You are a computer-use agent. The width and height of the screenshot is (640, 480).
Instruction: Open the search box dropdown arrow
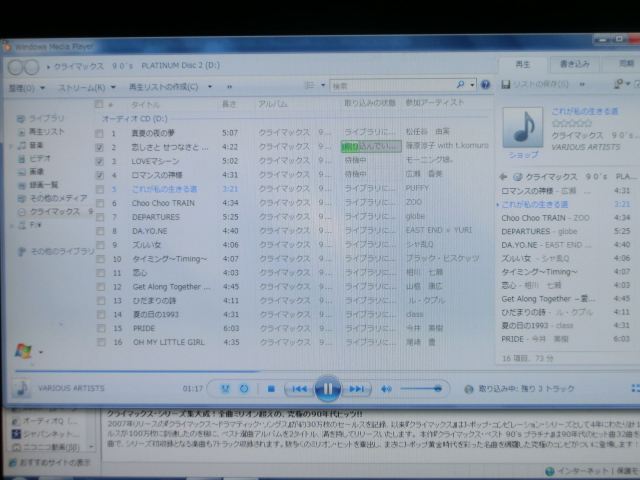[x=472, y=84]
